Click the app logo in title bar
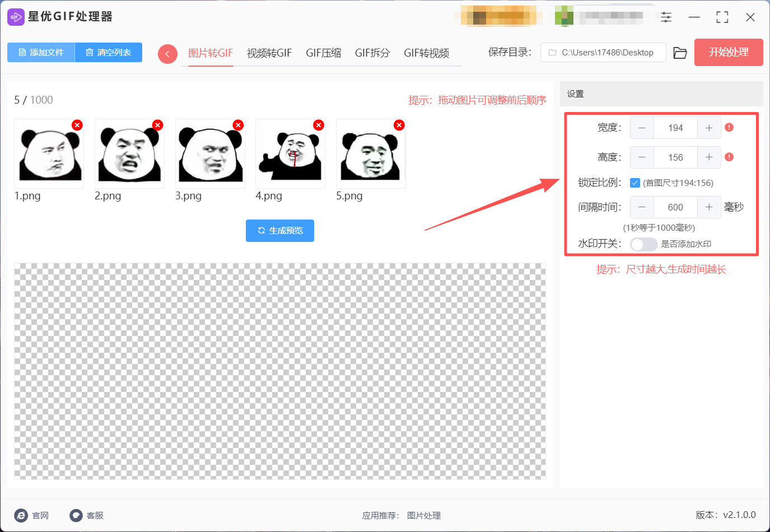 16,17
